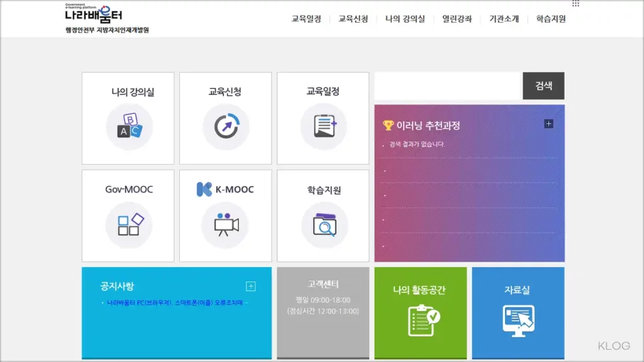Click the 자료실 tile title

[x=517, y=290]
